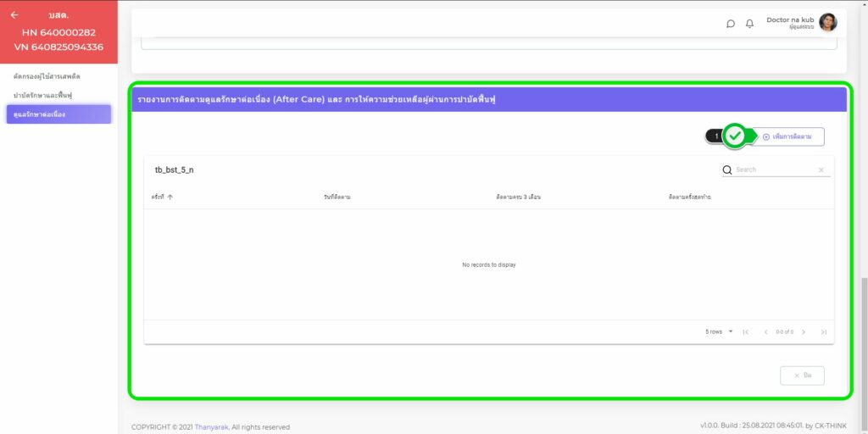Image resolution: width=868 pixels, height=434 pixels.
Task: Go to the first page of the table
Action: (745, 332)
